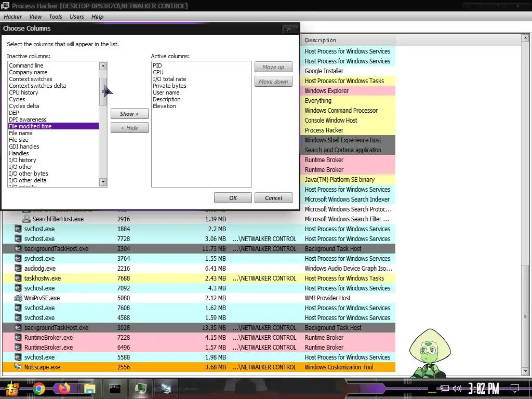The height and width of the screenshot is (399, 532).
Task: Select 'PID' in active columns
Action: point(157,65)
